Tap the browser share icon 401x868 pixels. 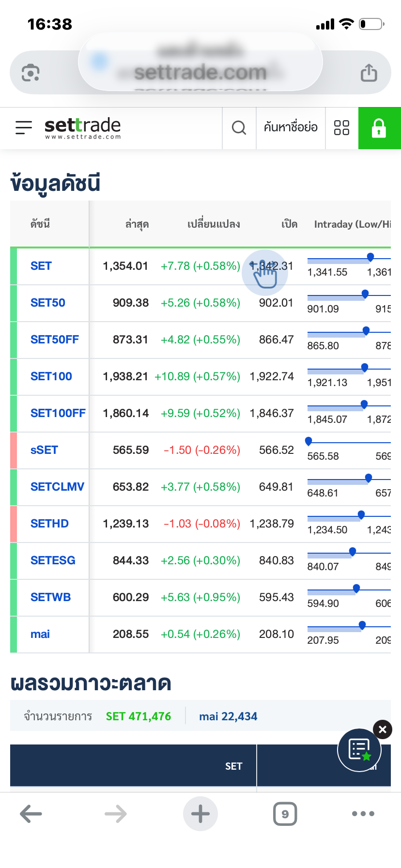(369, 73)
